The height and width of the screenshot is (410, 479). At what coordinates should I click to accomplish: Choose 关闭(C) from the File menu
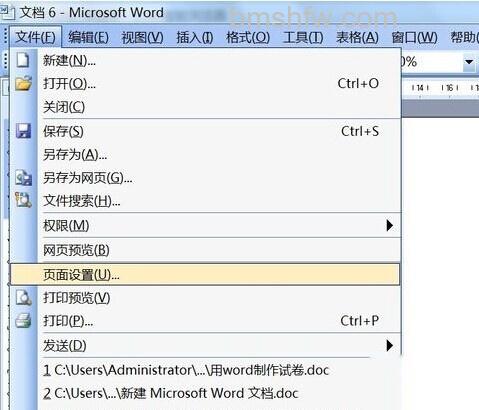click(x=205, y=107)
